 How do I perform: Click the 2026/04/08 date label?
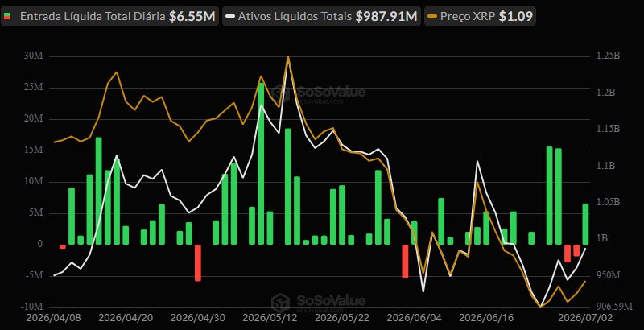pos(52,318)
